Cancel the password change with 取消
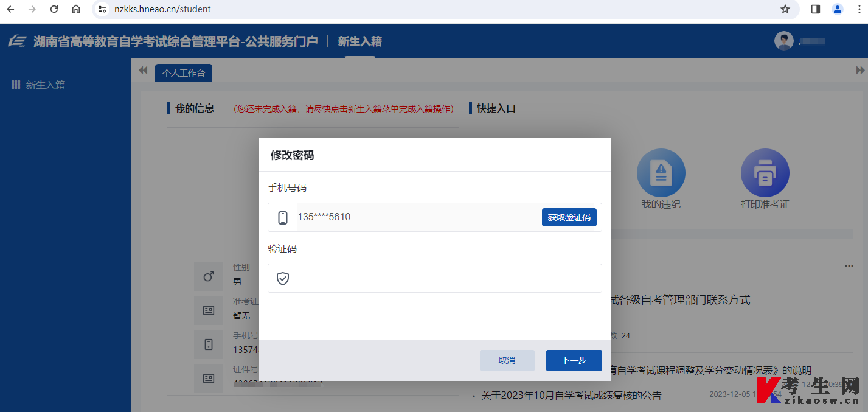Image resolution: width=868 pixels, height=412 pixels. [507, 360]
